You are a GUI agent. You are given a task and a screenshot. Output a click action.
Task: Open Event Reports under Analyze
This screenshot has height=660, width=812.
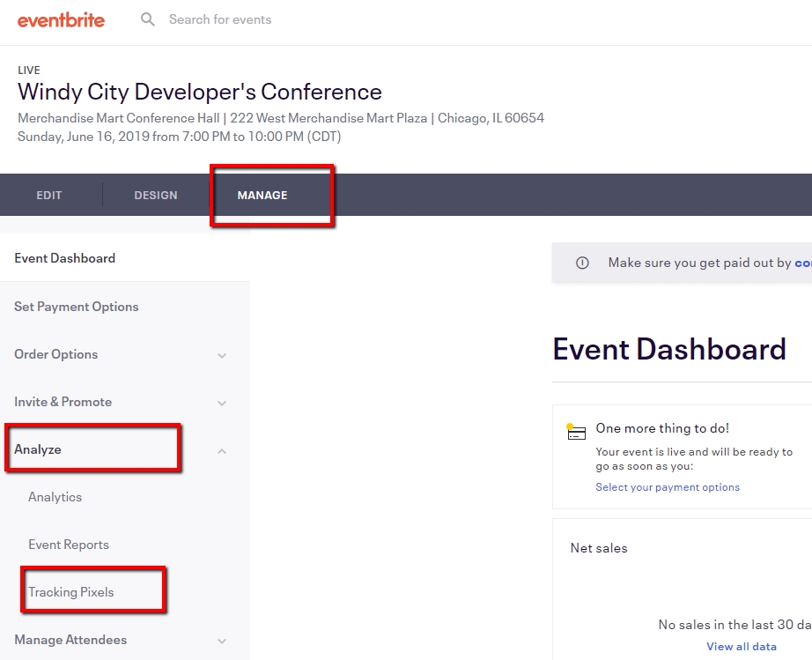point(69,545)
